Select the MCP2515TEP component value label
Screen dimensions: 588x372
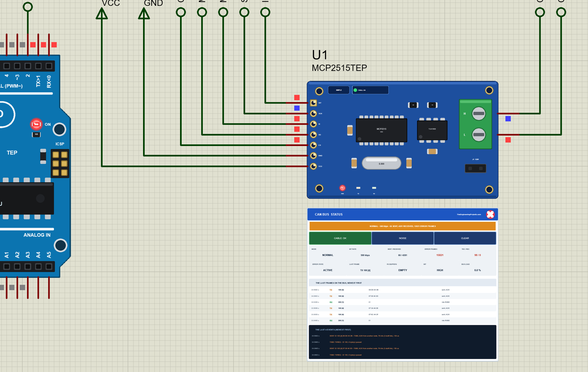pyautogui.click(x=339, y=68)
